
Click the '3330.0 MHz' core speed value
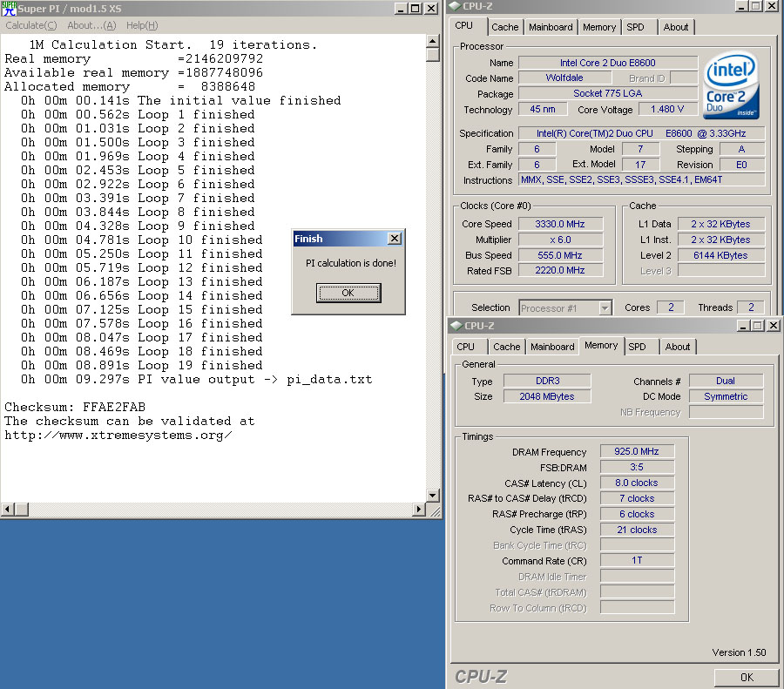560,224
